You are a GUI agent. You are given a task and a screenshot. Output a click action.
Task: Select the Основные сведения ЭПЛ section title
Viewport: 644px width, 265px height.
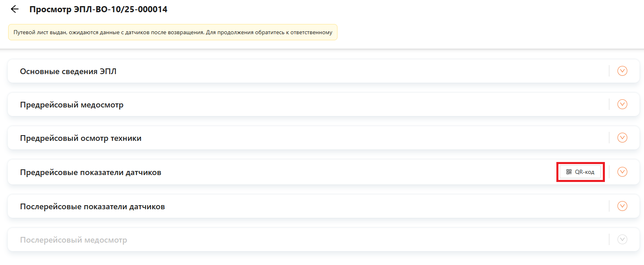(68, 72)
